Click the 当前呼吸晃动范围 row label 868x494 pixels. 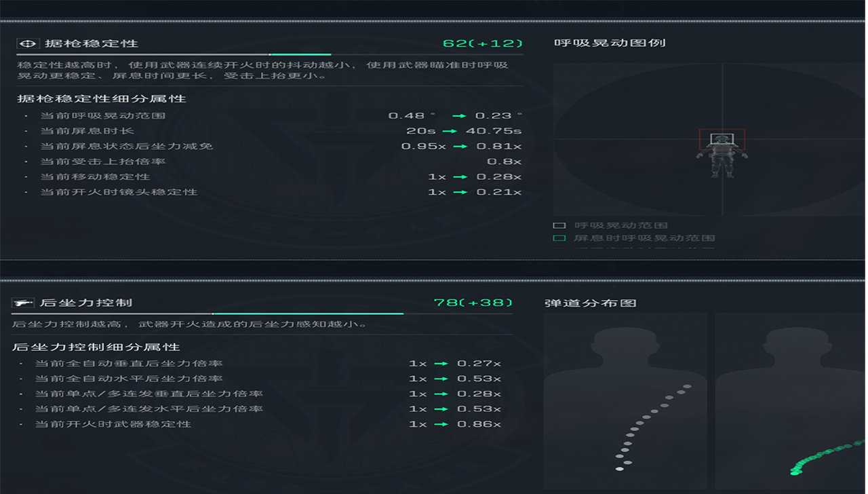[x=103, y=116]
